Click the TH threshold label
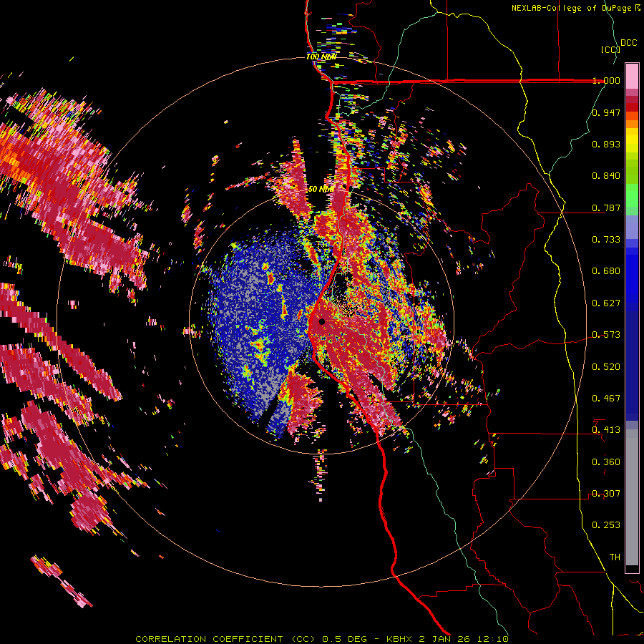The image size is (644, 644). (x=615, y=557)
